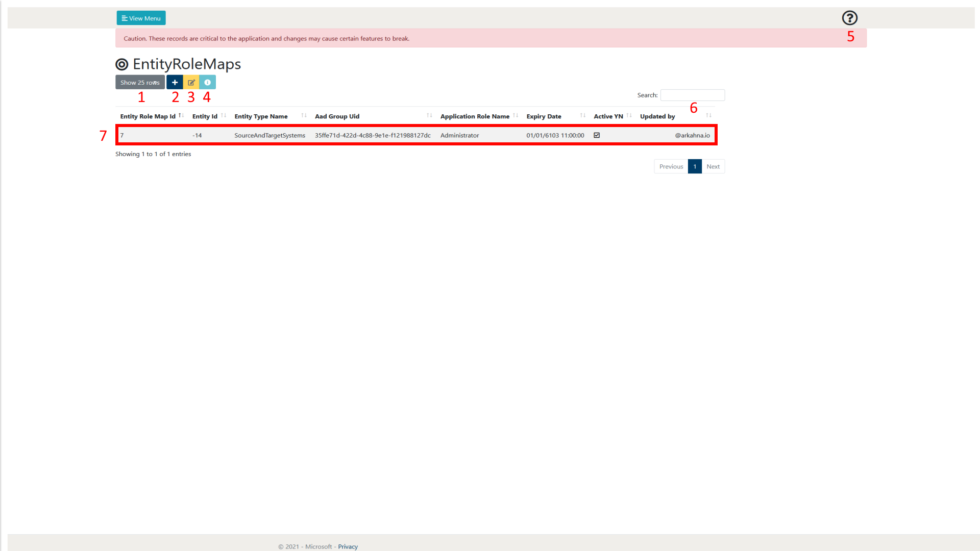Toggle the Active YN checkbox in row 7
Screen dimensions: 980x551
coord(597,135)
